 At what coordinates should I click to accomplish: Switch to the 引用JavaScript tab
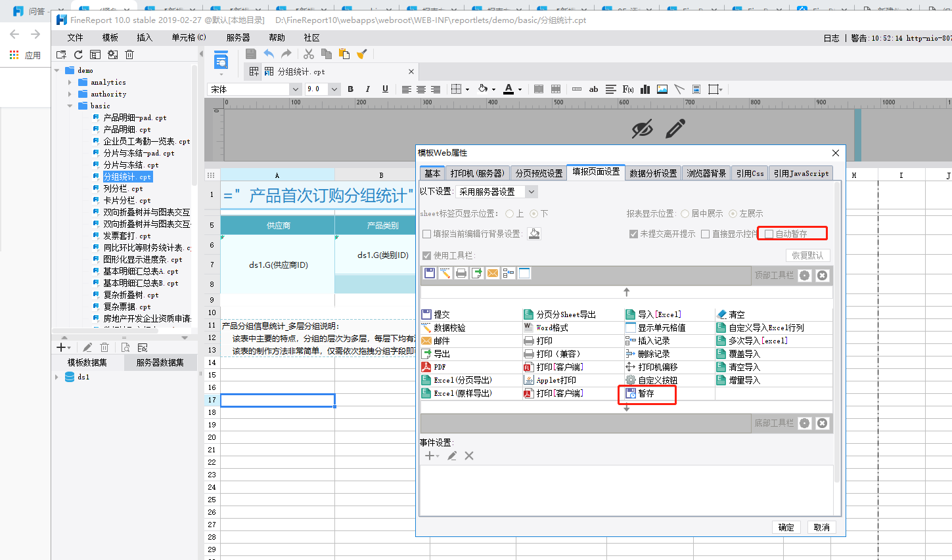[x=801, y=173]
